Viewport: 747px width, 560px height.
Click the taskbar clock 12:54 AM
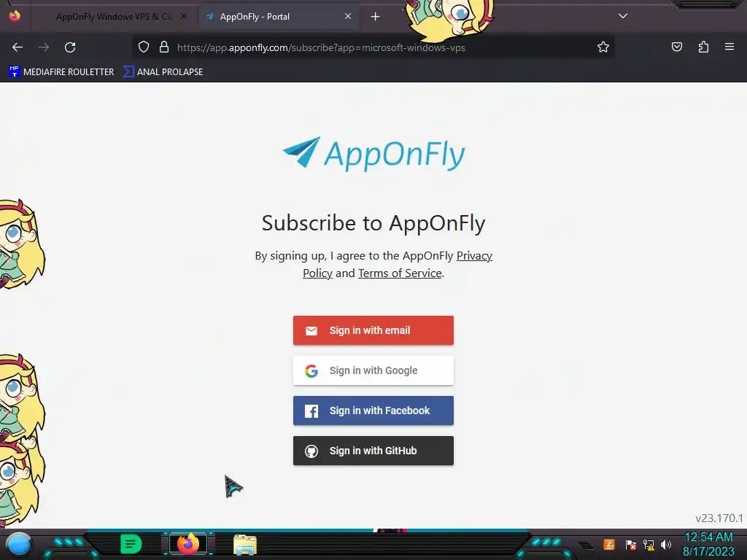(708, 537)
